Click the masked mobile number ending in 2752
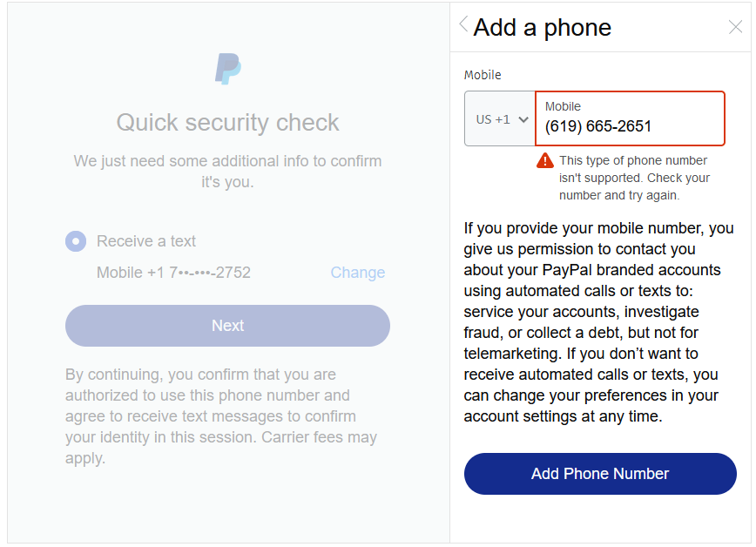 coord(173,273)
